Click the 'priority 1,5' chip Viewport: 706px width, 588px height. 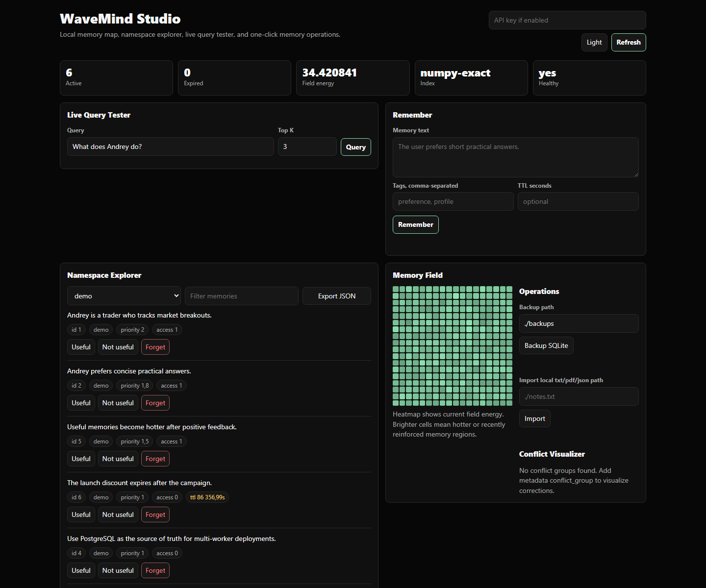pyautogui.click(x=135, y=441)
